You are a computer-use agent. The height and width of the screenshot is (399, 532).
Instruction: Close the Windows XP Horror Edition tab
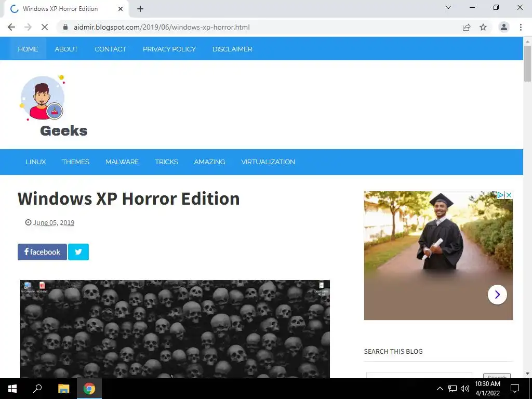[121, 9]
